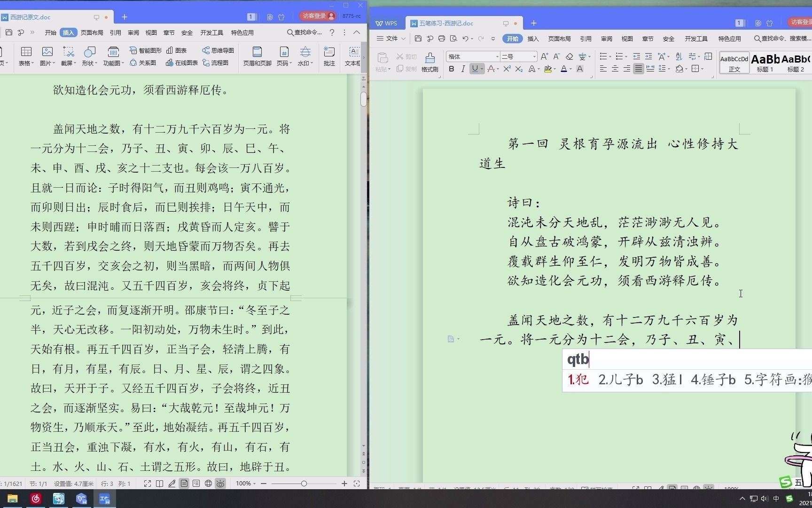812x508 pixels.
Task: Open the Shapes (形状) gallery
Action: click(x=89, y=56)
